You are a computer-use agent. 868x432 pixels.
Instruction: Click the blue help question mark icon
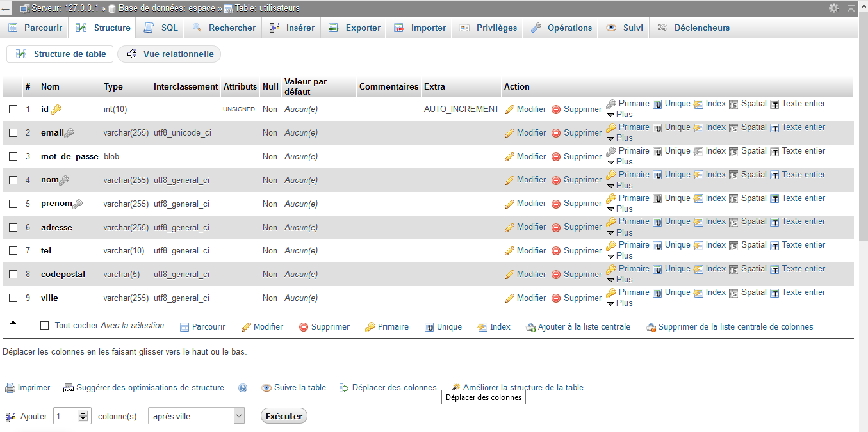(x=243, y=388)
